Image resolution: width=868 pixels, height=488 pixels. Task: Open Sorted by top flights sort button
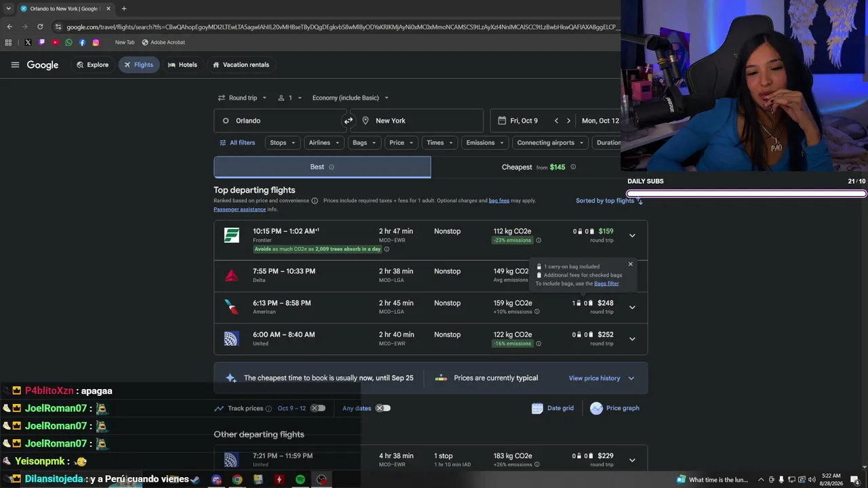coord(609,201)
